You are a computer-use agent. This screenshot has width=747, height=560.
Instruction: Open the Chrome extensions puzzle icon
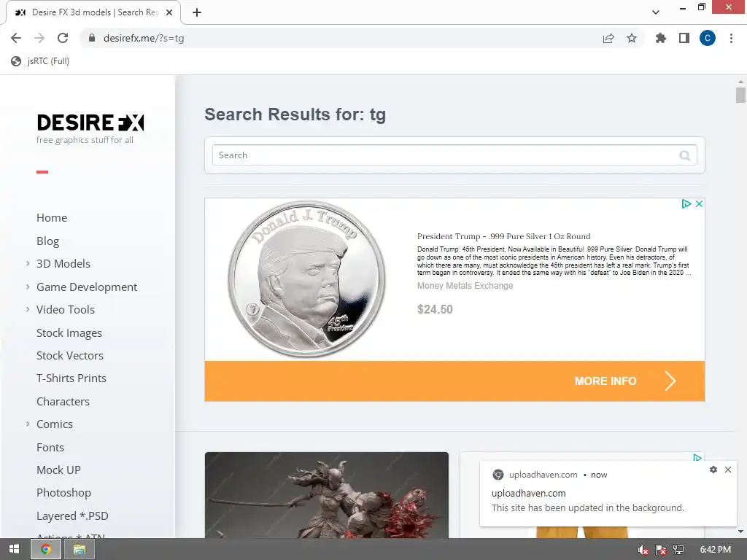click(660, 38)
